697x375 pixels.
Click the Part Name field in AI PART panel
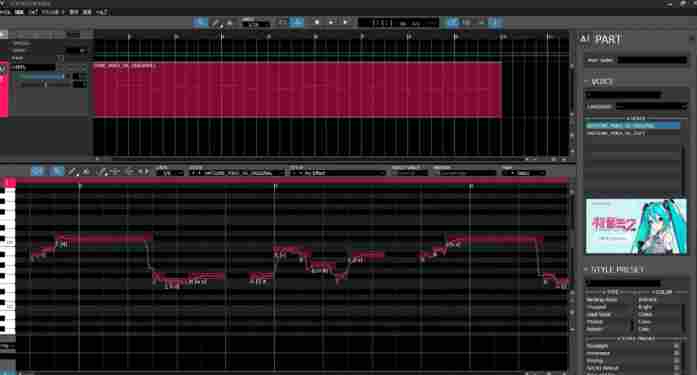(652, 60)
